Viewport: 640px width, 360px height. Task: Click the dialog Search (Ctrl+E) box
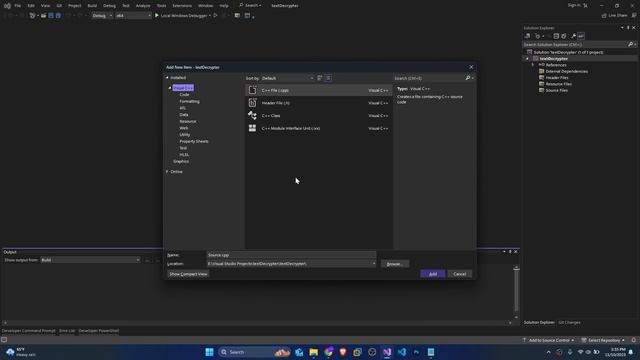[x=429, y=78]
